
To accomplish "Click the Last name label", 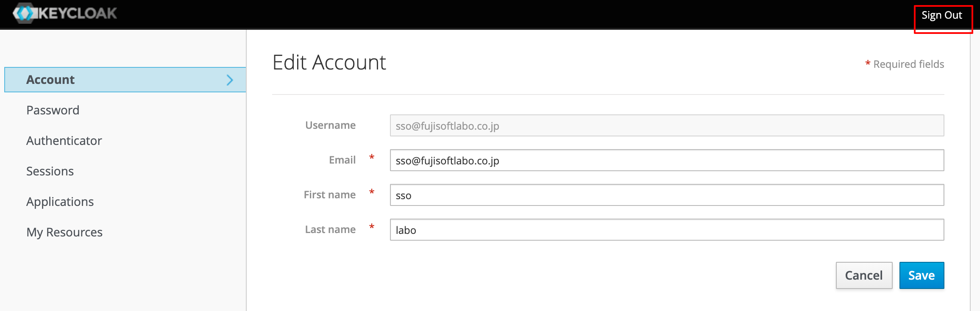I will click(x=330, y=230).
